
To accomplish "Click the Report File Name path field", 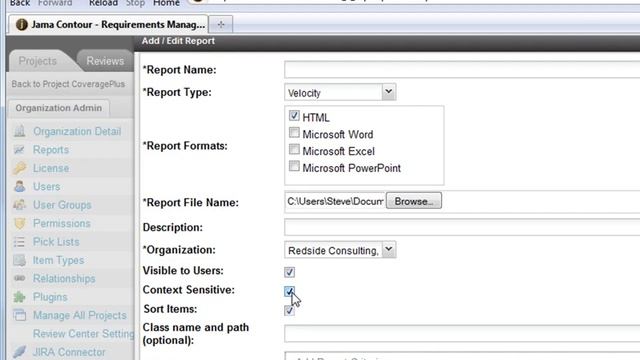I will coord(335,201).
